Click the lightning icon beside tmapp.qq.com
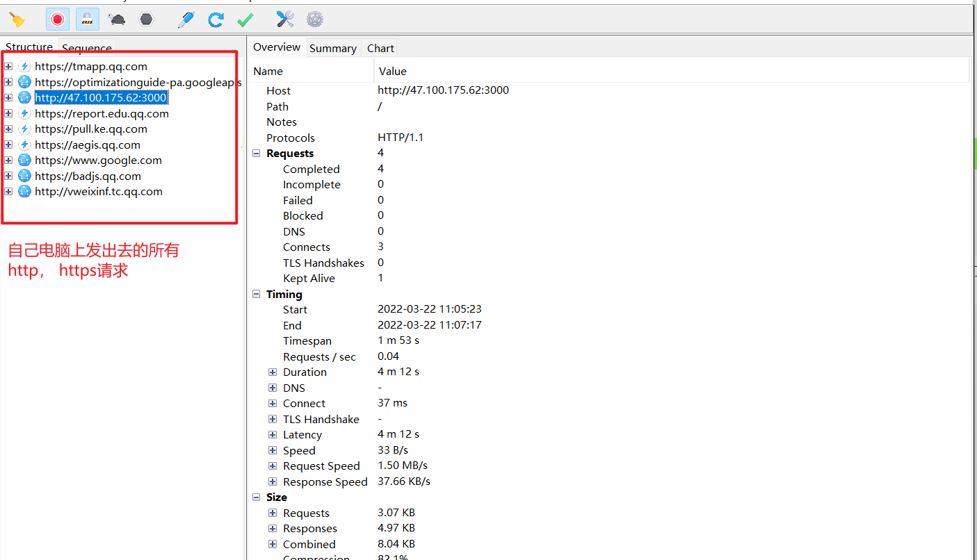The height and width of the screenshot is (560, 977). coord(24,67)
